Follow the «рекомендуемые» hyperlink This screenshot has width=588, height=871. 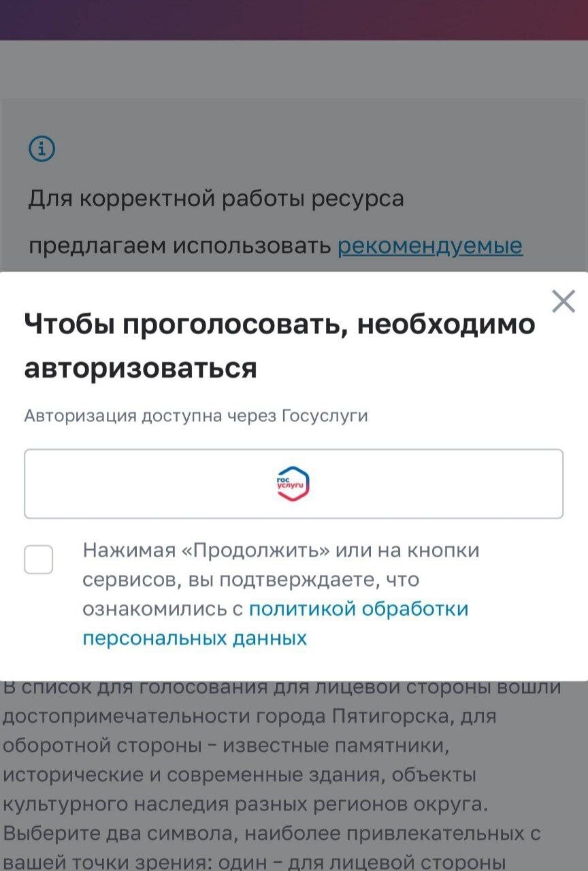tap(430, 246)
